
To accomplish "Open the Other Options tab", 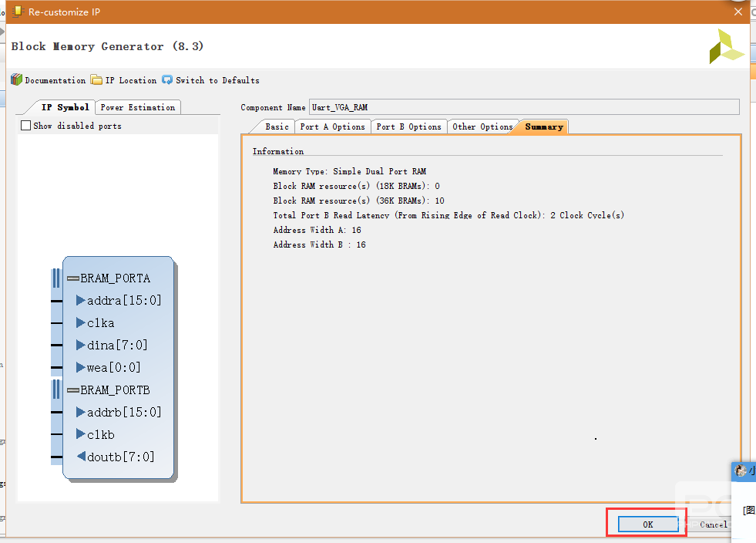I will 482,126.
